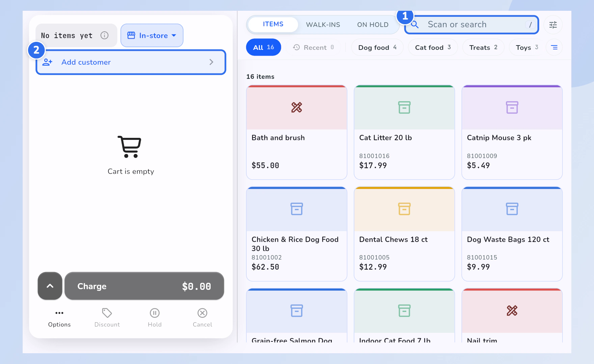The image size is (594, 364).
Task: Click the Dog Waste Bags 120 ct title
Action: tap(508, 240)
